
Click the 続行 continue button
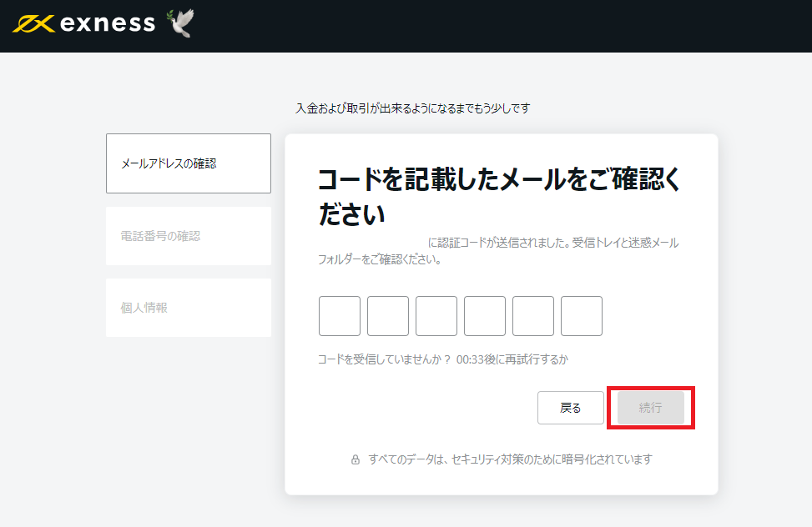point(651,408)
